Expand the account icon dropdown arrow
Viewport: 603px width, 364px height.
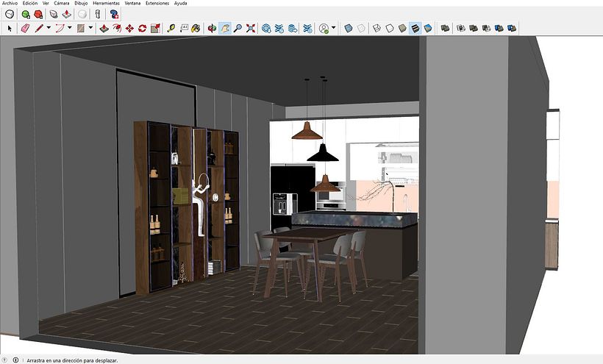333,28
